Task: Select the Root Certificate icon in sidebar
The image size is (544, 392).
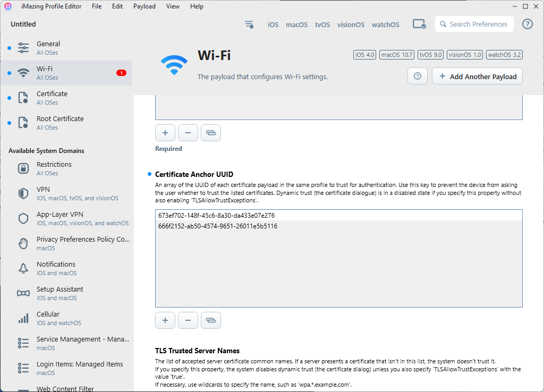Action: (23, 123)
